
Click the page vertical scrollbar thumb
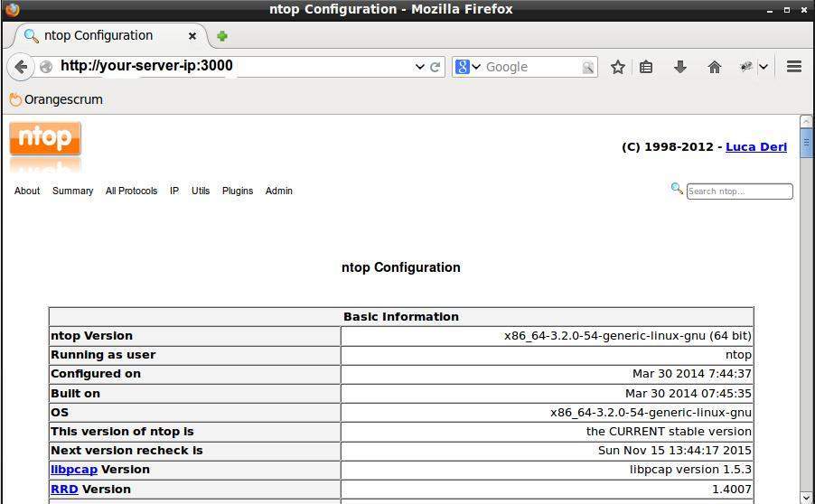[806, 143]
